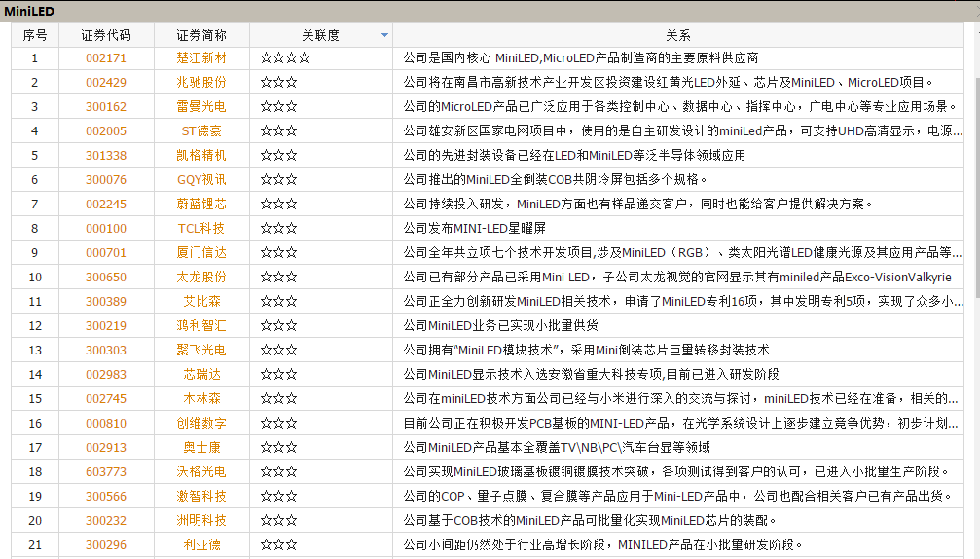Open stock name 沃格光电

click(201, 472)
